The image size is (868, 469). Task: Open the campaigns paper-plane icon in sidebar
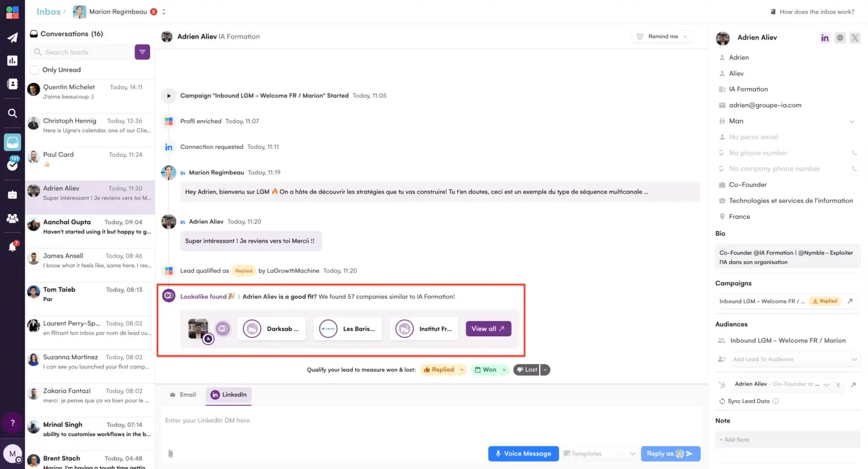coord(12,38)
